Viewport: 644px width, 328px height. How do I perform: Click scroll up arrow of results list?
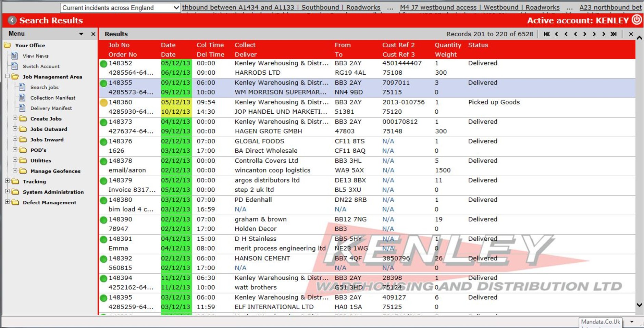[639, 38]
